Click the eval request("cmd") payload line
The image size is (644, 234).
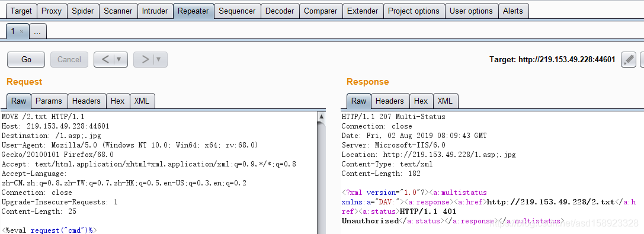(49, 230)
